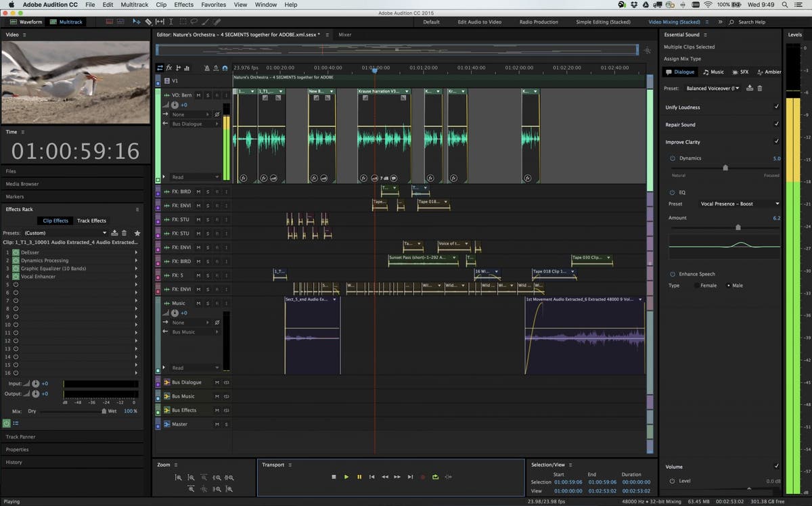Click the delete preset trash icon
Image resolution: width=812 pixels, height=506 pixels.
pyautogui.click(x=760, y=88)
